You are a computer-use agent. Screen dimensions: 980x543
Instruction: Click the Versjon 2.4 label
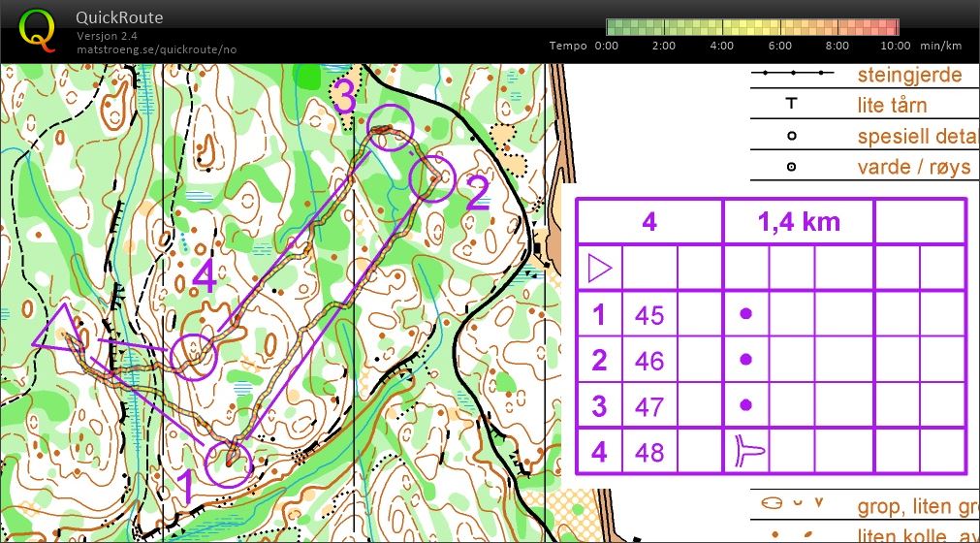pyautogui.click(x=107, y=36)
